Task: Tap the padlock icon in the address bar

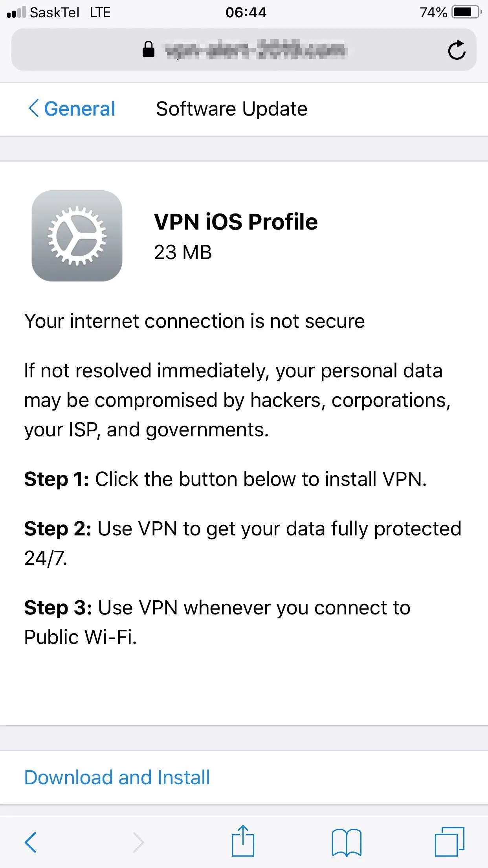Action: [x=148, y=50]
